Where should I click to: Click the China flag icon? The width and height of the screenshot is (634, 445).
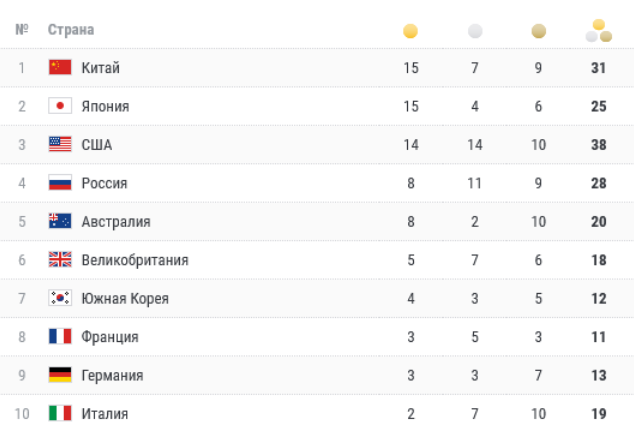pos(60,68)
